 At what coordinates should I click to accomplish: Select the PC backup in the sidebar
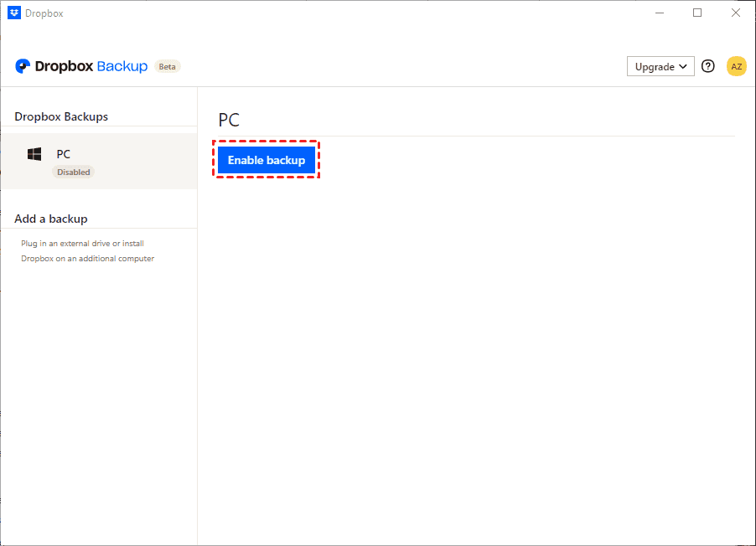pyautogui.click(x=99, y=162)
